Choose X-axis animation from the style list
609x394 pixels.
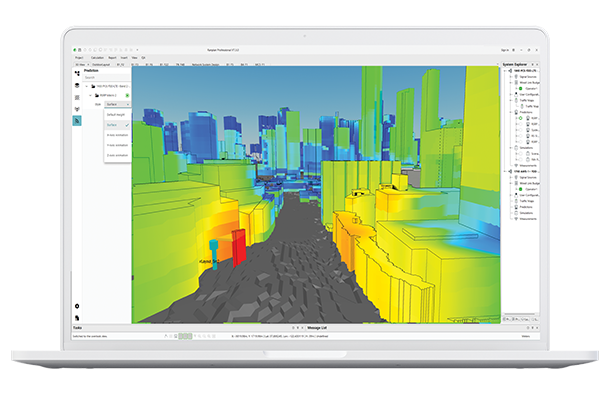click(117, 135)
